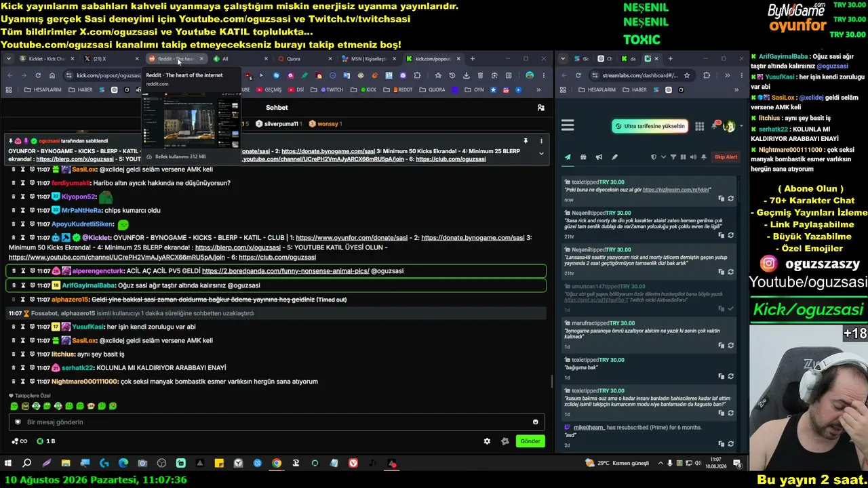Collapse the pinned message chevron
The height and width of the screenshot is (488, 868).
click(x=541, y=153)
